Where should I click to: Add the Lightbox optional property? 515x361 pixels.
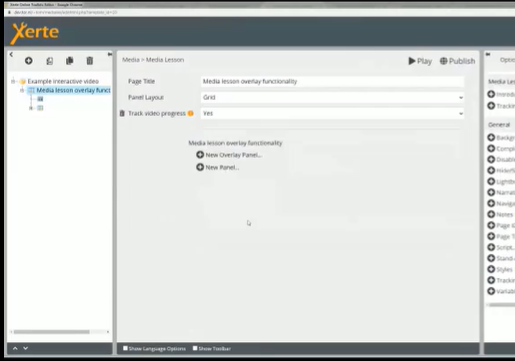tap(491, 181)
